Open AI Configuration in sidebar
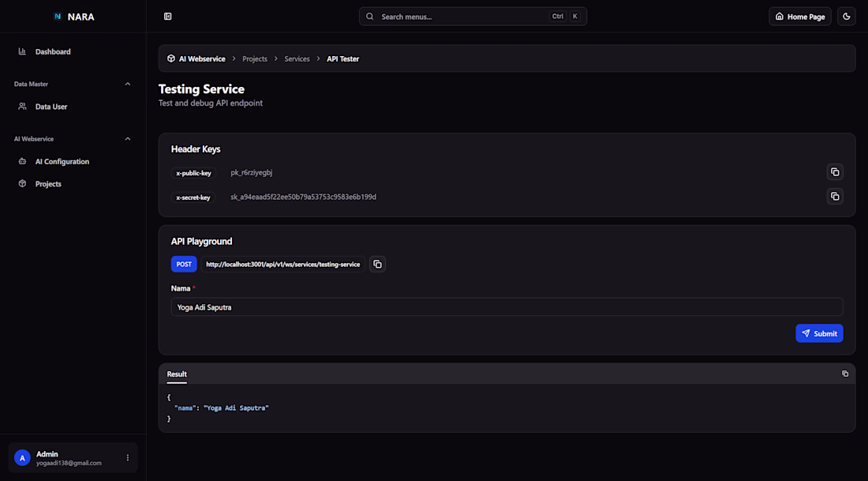 (x=62, y=162)
